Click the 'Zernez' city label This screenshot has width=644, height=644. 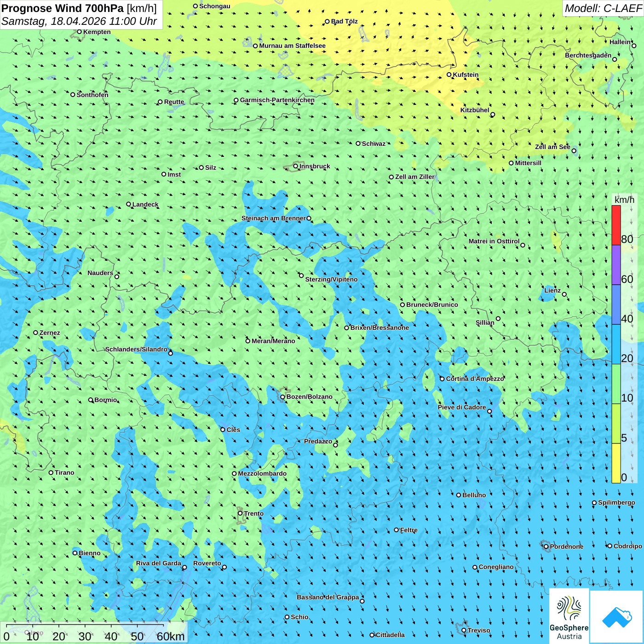pyautogui.click(x=50, y=333)
